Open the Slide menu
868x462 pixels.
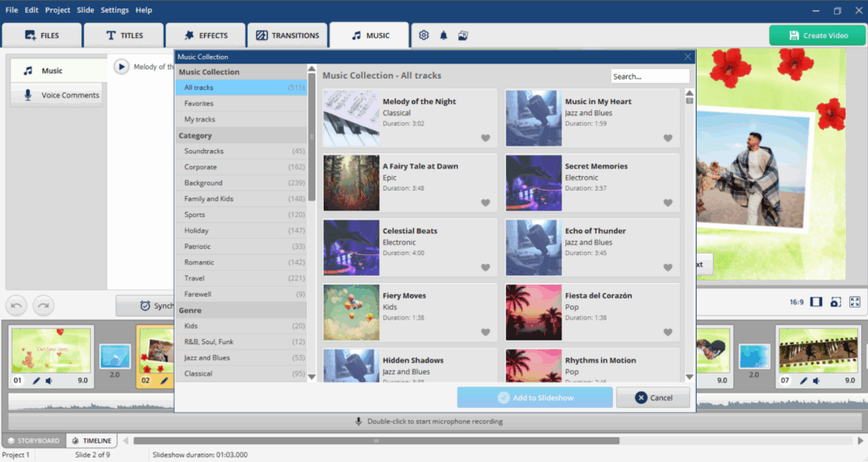pos(85,10)
